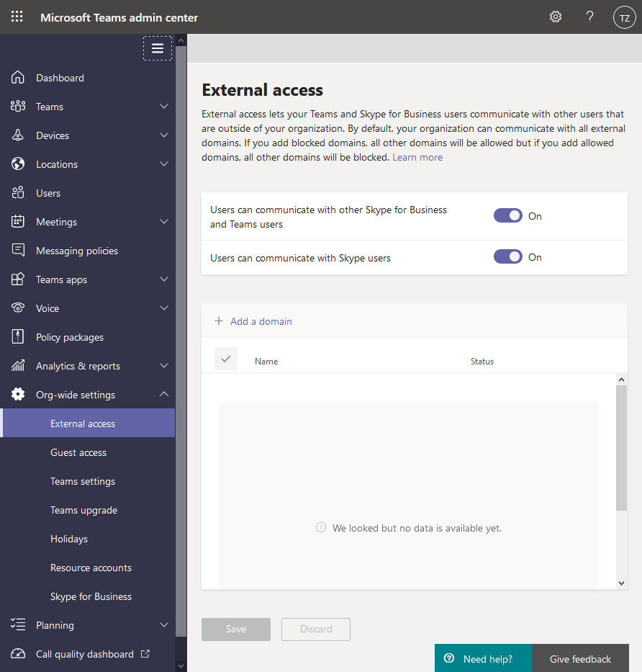
Task: Collapse the navigation menu with hamburger button
Action: (158, 48)
